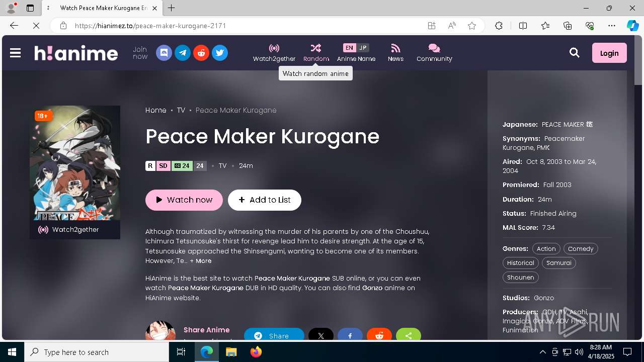Screen dimensions: 644x362
Task: Open the Windows Start menu
Action: (x=12, y=352)
